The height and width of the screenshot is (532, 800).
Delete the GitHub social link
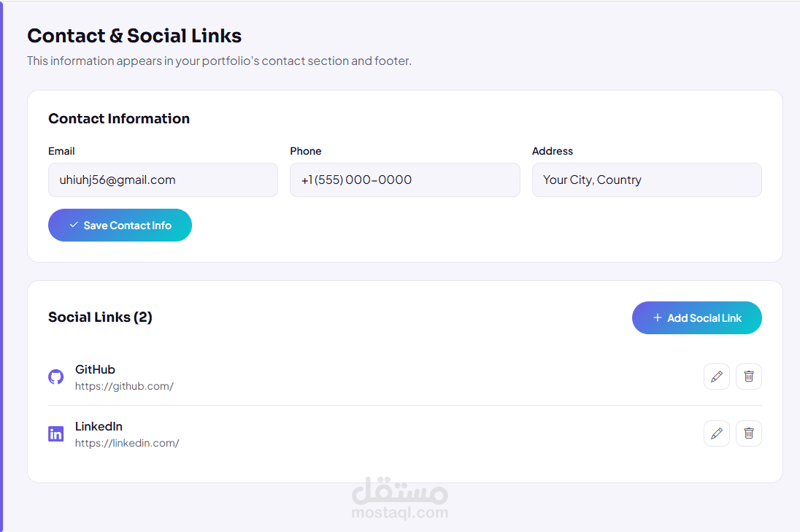click(x=748, y=377)
